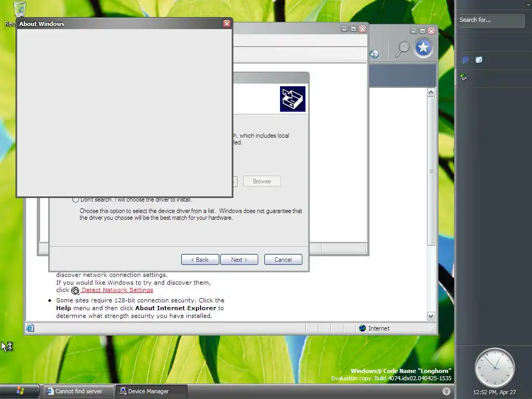Select 'Don't search. I will choose the driver' radio
This screenshot has height=399, width=532.
(75, 199)
